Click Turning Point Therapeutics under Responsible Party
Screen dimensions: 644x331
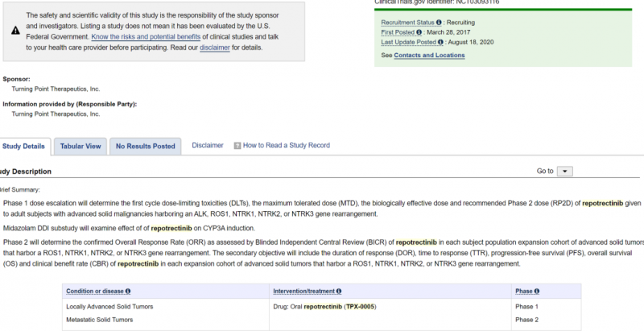pos(56,114)
